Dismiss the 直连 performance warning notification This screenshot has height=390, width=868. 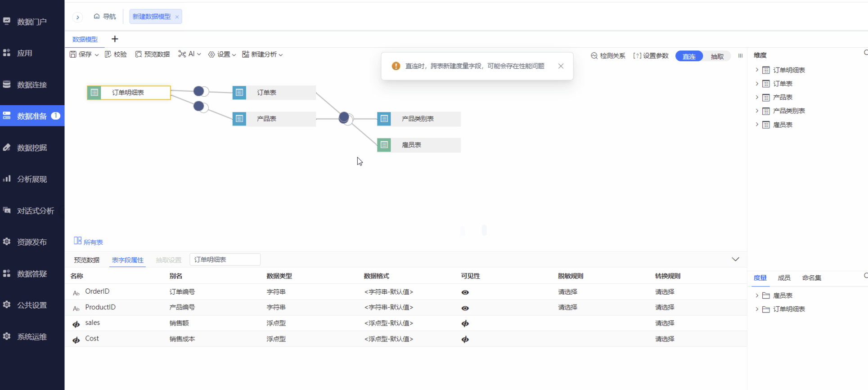561,66
